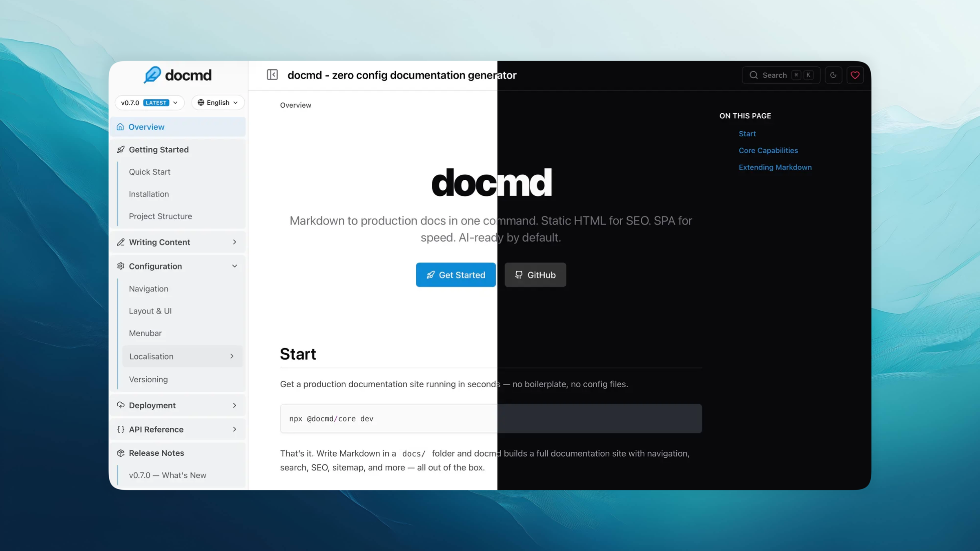Click the GitHub octocat icon
Image resolution: width=980 pixels, height=551 pixels.
click(518, 275)
